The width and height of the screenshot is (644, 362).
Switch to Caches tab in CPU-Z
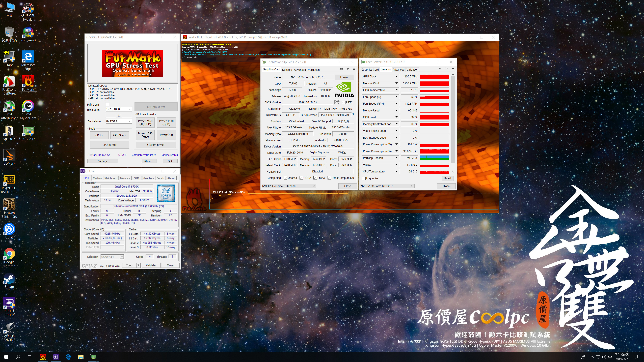[97, 178]
